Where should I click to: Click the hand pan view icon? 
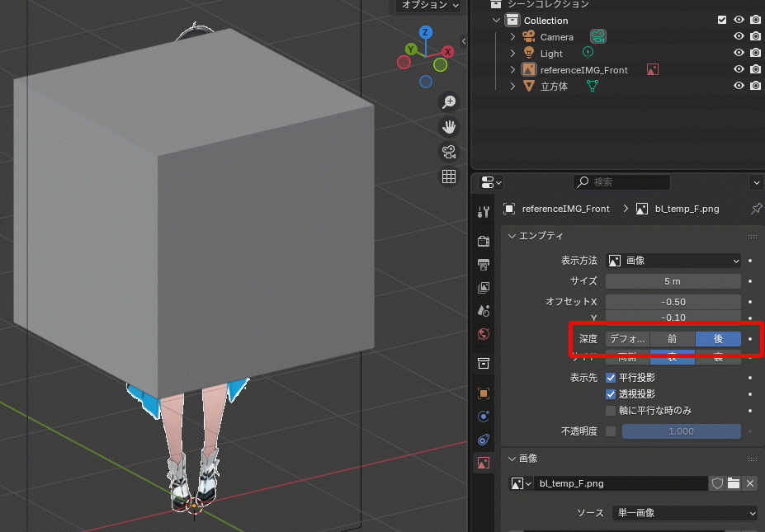(x=449, y=127)
